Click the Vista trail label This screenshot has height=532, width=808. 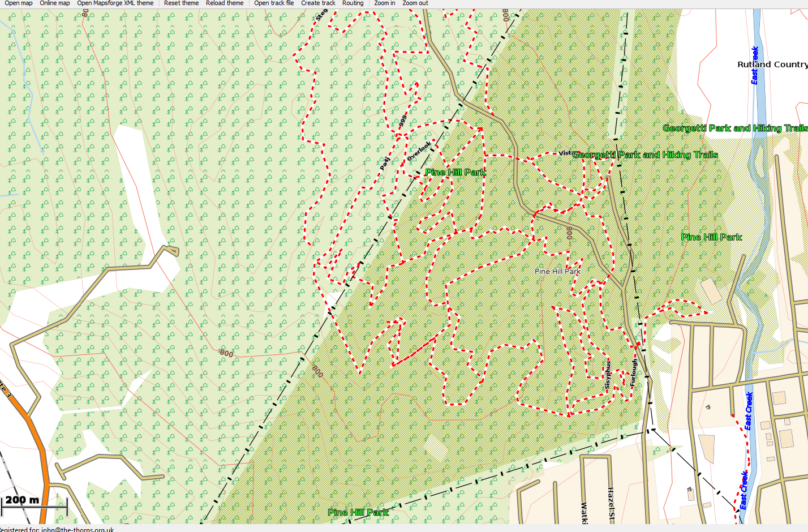565,153
